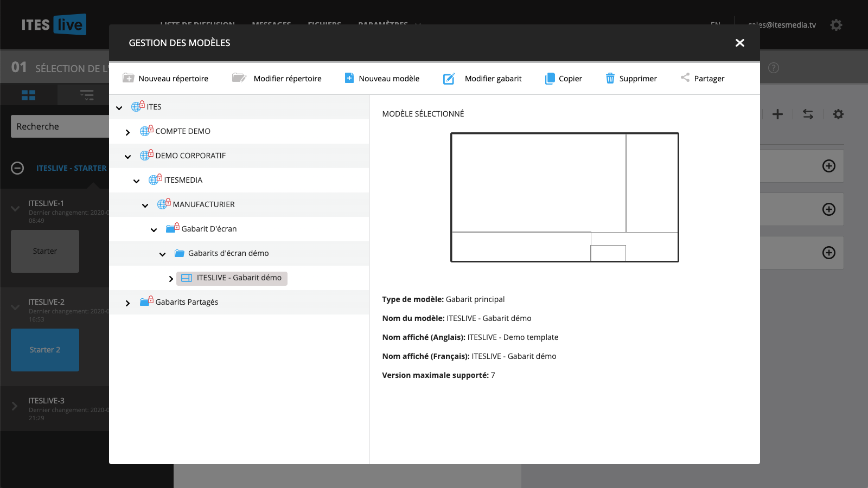Select the DEMO CORPORATIF globe icon
The width and height of the screenshot is (868, 488).
coord(146,155)
